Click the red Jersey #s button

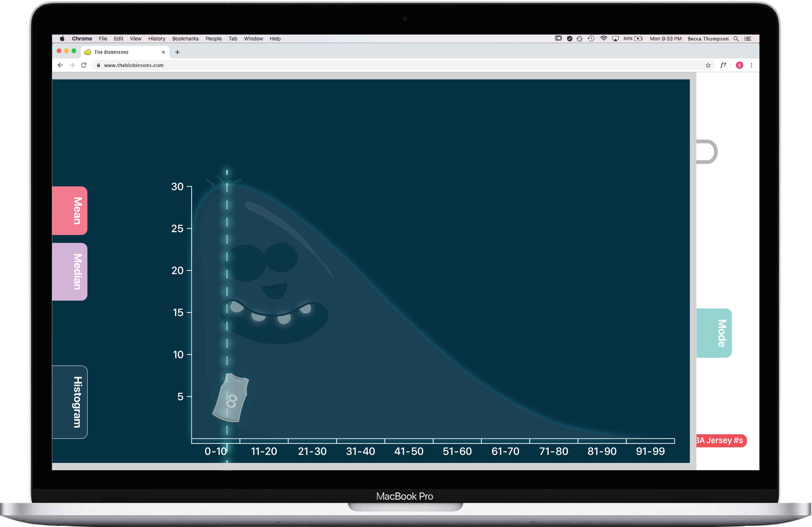(721, 440)
